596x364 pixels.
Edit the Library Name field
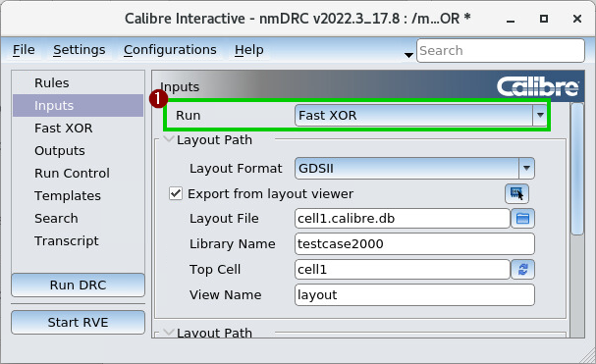coord(414,244)
